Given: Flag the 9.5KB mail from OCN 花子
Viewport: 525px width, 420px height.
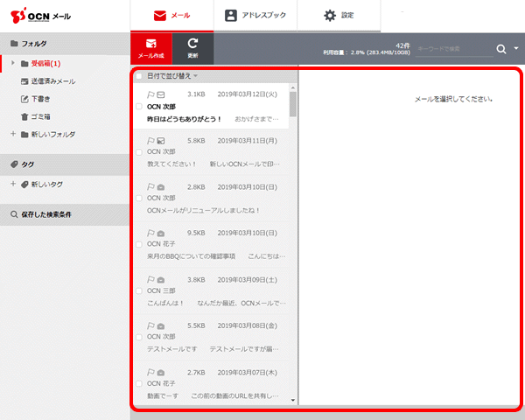Looking at the screenshot, I should coord(150,233).
